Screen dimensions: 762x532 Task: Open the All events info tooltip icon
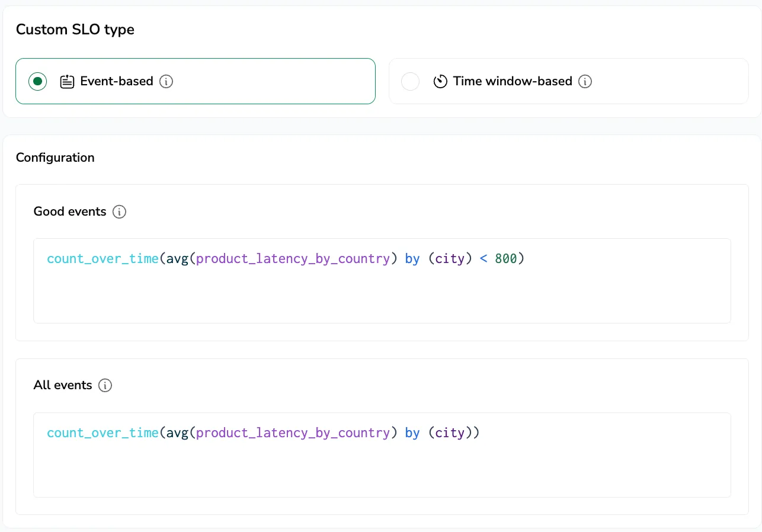coord(105,385)
